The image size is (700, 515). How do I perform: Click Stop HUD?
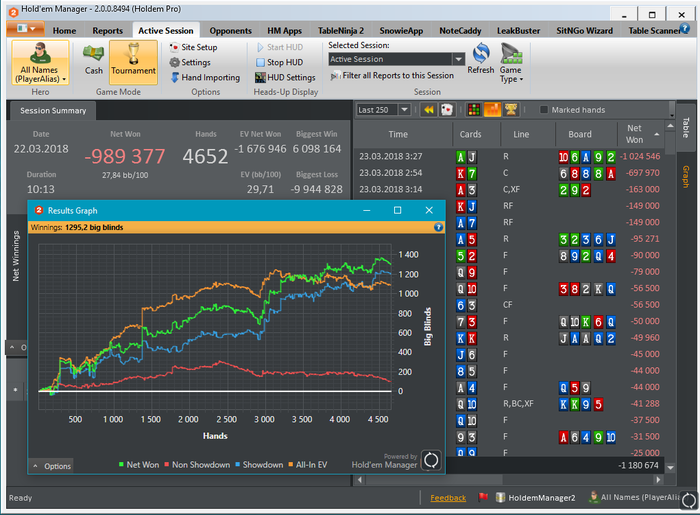tap(279, 62)
